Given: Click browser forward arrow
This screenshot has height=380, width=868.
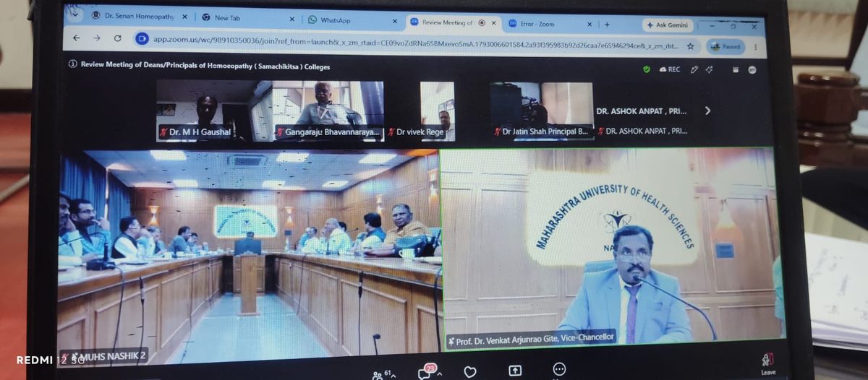Looking at the screenshot, I should point(97,38).
